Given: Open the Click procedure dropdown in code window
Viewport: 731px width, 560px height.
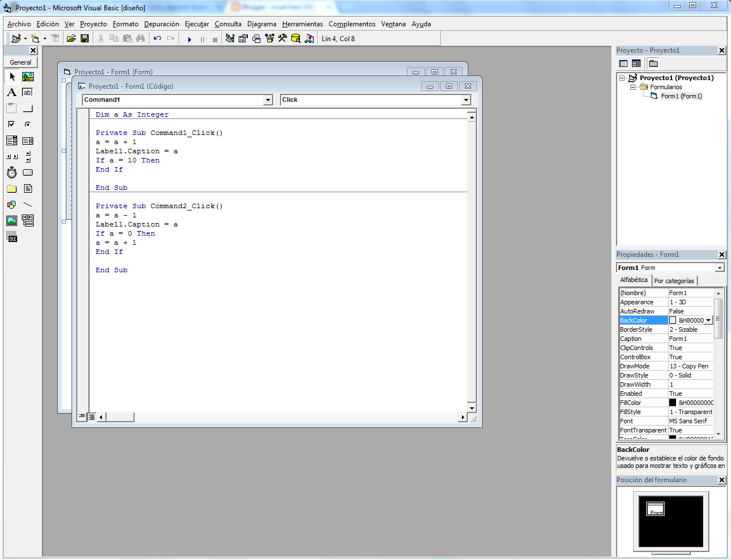Looking at the screenshot, I should click(467, 99).
